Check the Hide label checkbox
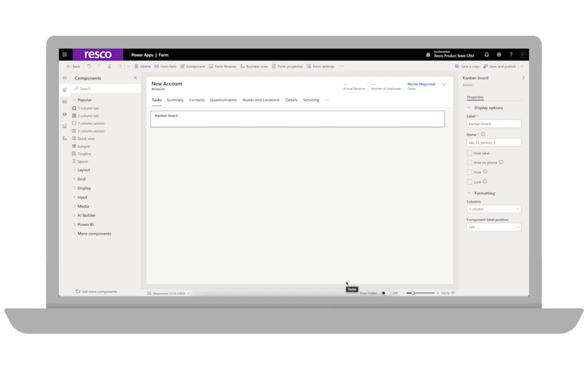The height and width of the screenshot is (372, 588). [x=469, y=153]
